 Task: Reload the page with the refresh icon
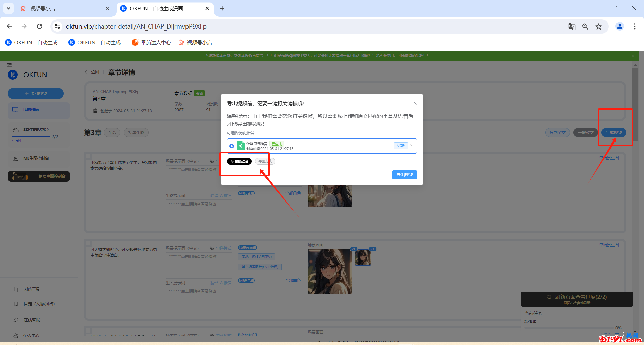[x=39, y=26]
